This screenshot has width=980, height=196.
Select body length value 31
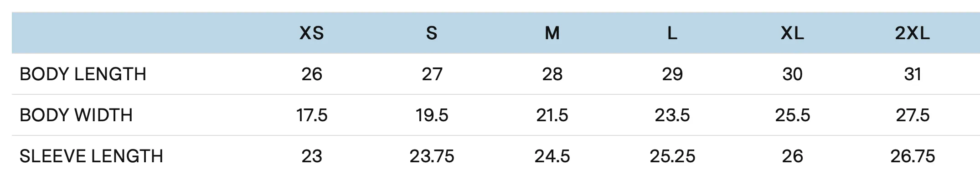pos(913,74)
